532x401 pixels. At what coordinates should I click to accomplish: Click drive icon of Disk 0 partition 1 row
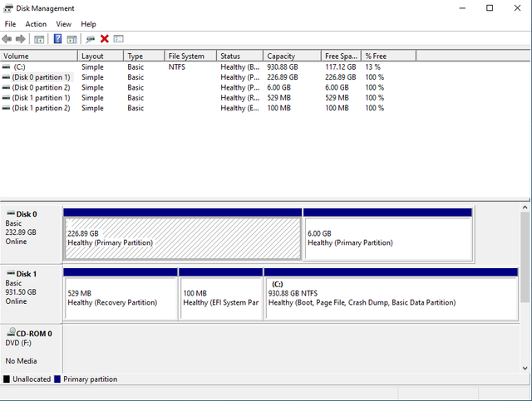[6, 77]
